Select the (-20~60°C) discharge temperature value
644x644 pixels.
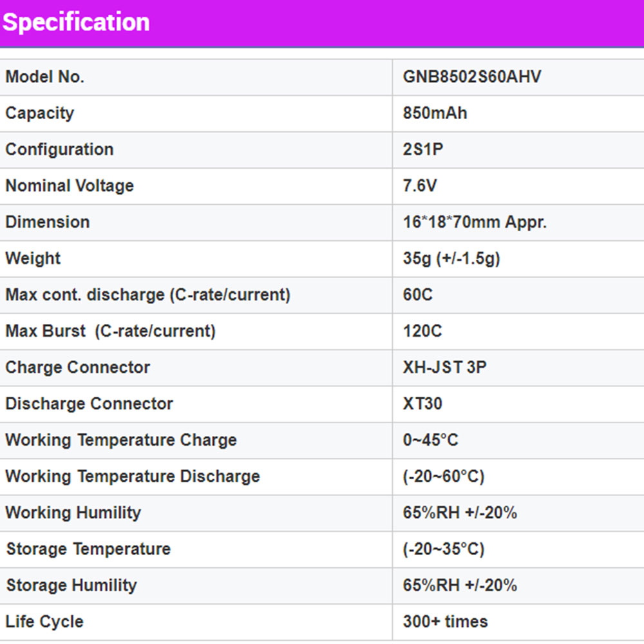tap(444, 477)
